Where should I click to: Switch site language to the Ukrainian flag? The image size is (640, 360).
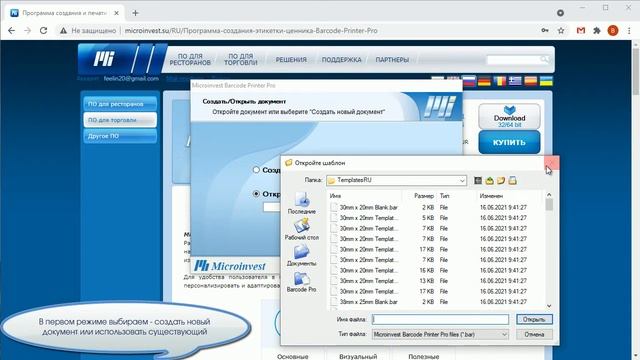(546, 81)
